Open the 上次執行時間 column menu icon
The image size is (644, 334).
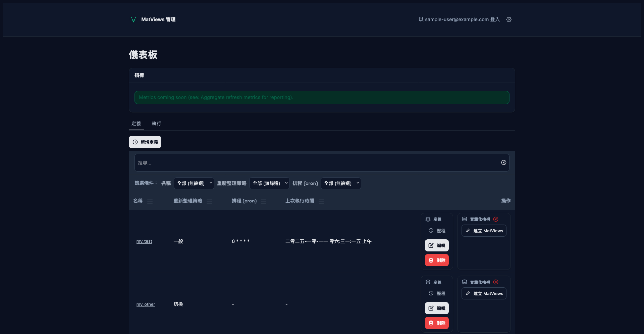pyautogui.click(x=321, y=201)
